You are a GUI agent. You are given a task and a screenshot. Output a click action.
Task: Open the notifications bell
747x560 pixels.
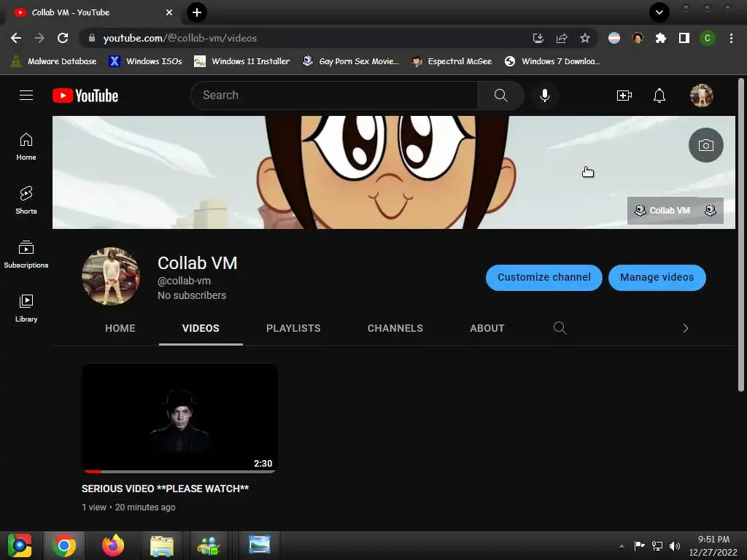659,96
